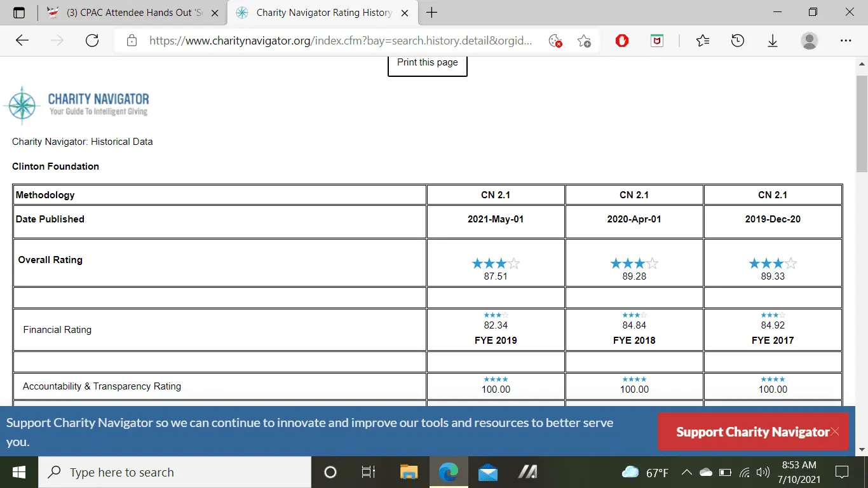
Task: Click the Charity Navigator compass logo
Action: [21, 104]
